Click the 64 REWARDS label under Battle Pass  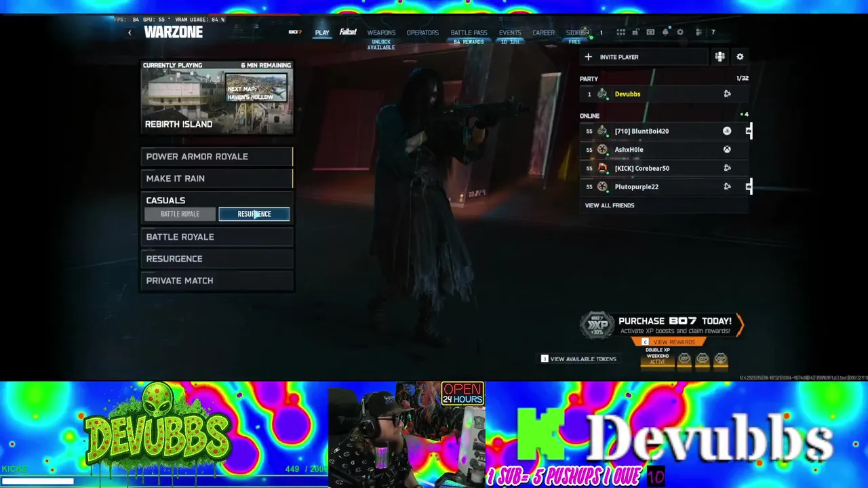[x=469, y=42]
